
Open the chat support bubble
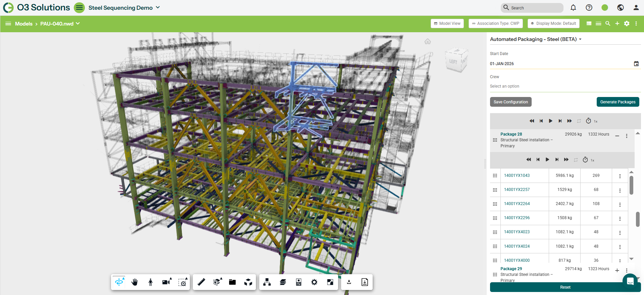(x=630, y=282)
